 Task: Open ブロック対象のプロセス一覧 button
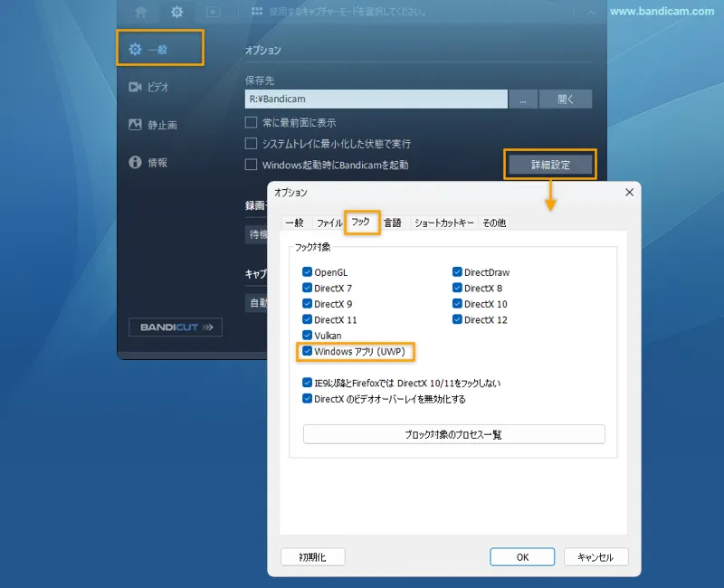point(454,434)
